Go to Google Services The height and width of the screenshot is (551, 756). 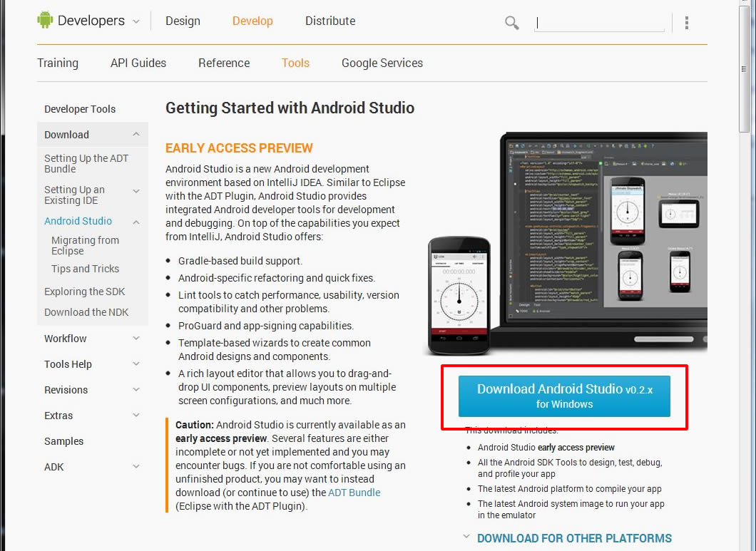click(x=382, y=63)
